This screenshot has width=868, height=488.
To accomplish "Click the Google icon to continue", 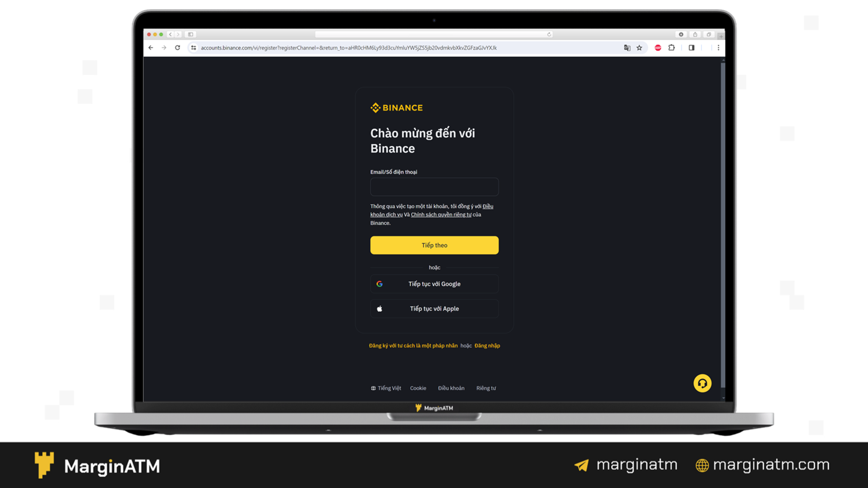I will point(379,284).
